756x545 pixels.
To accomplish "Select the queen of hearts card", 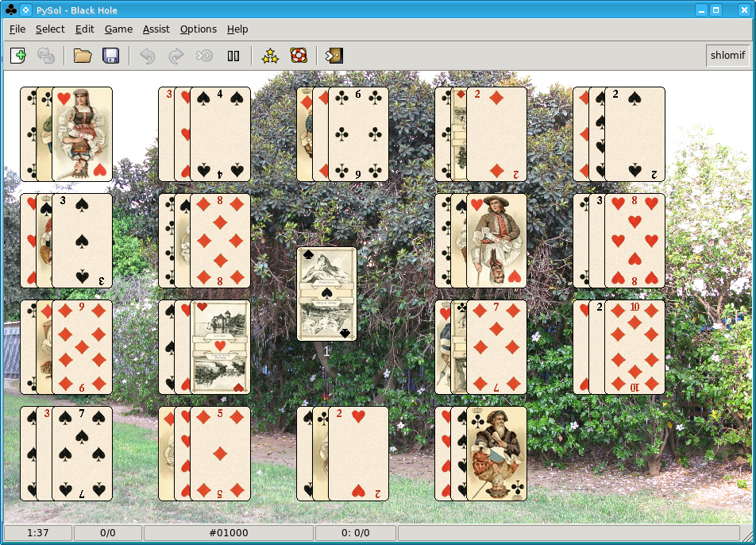I will (x=82, y=134).
